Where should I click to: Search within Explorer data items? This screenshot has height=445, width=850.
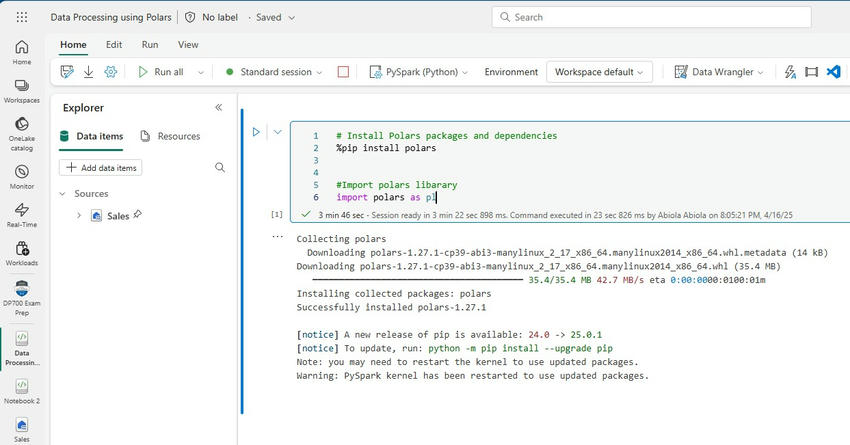[x=220, y=168]
